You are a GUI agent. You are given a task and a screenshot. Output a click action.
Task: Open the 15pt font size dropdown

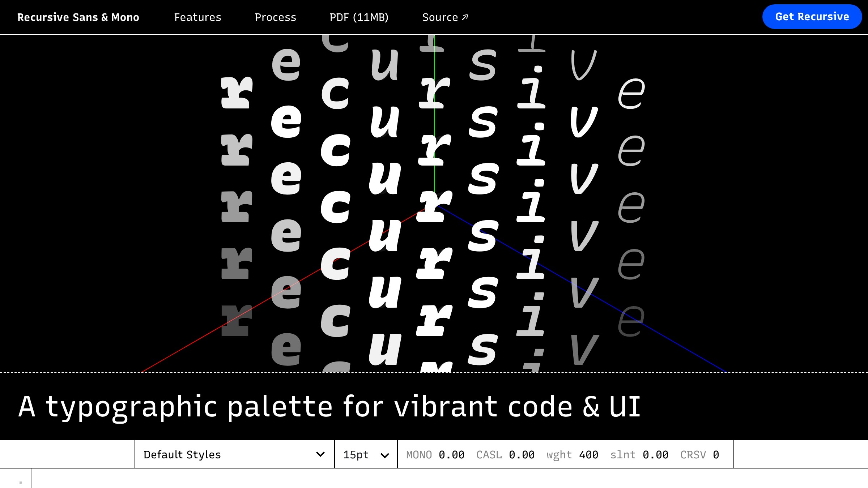click(x=366, y=454)
